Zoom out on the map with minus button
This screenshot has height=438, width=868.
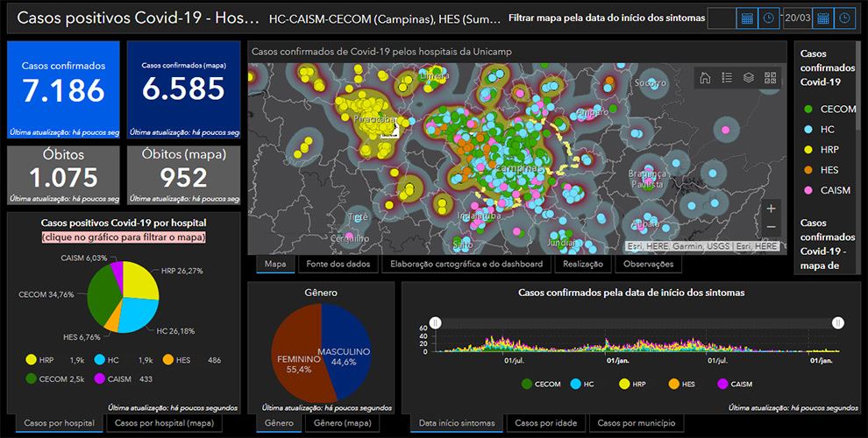pyautogui.click(x=771, y=228)
